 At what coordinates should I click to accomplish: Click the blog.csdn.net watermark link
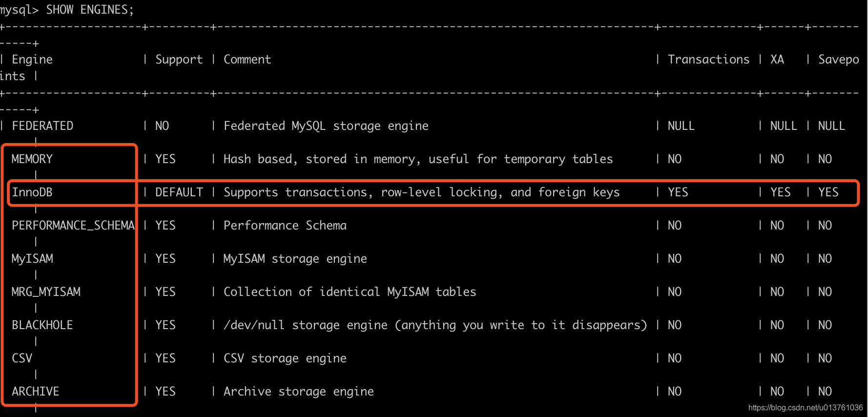coord(806,408)
